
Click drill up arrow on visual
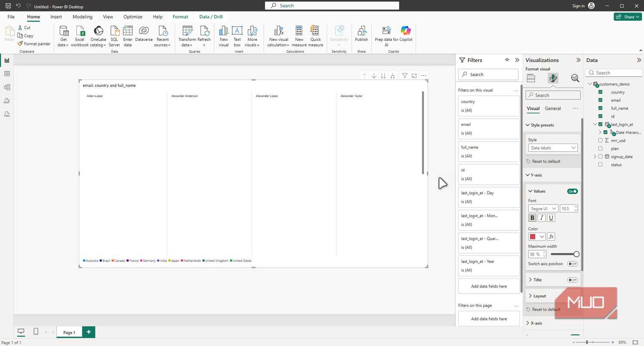(365, 76)
